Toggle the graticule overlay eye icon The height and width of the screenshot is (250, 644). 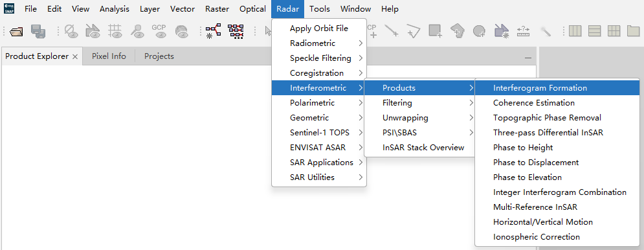115,31
